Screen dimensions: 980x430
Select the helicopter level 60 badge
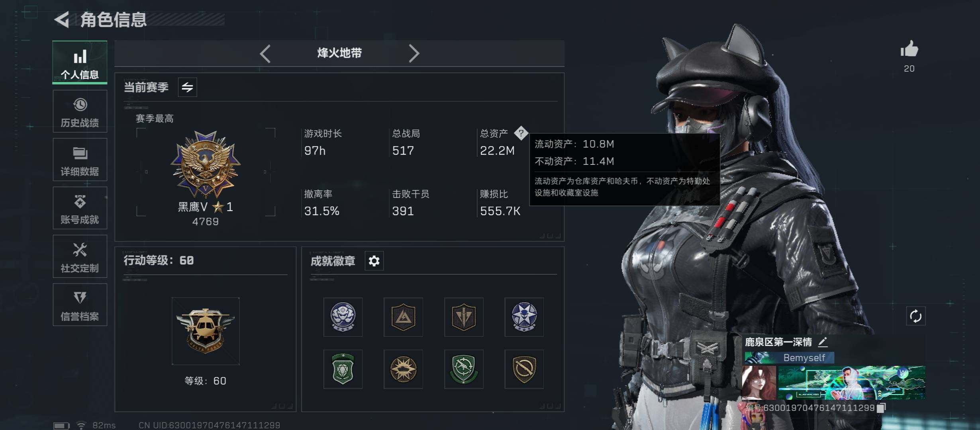[206, 331]
